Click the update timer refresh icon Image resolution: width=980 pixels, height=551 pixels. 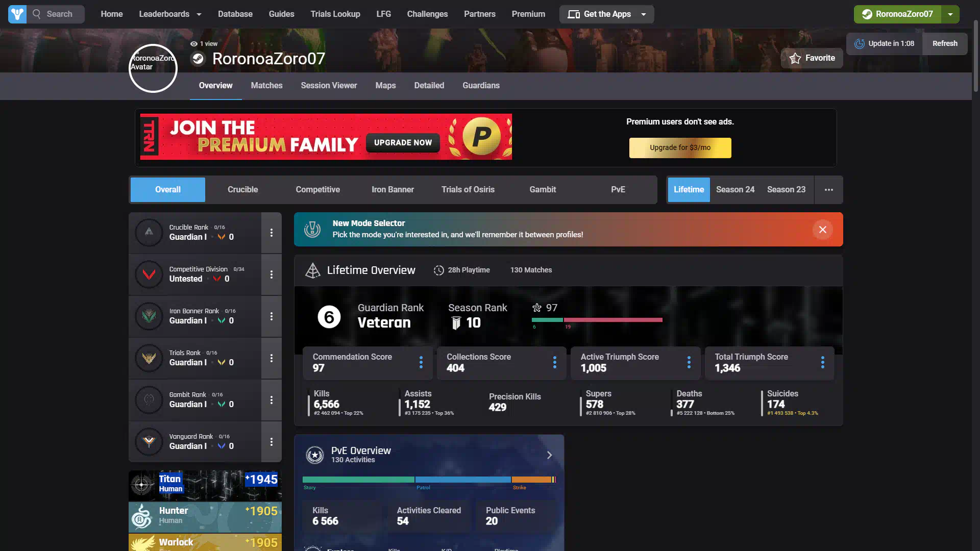[860, 44]
